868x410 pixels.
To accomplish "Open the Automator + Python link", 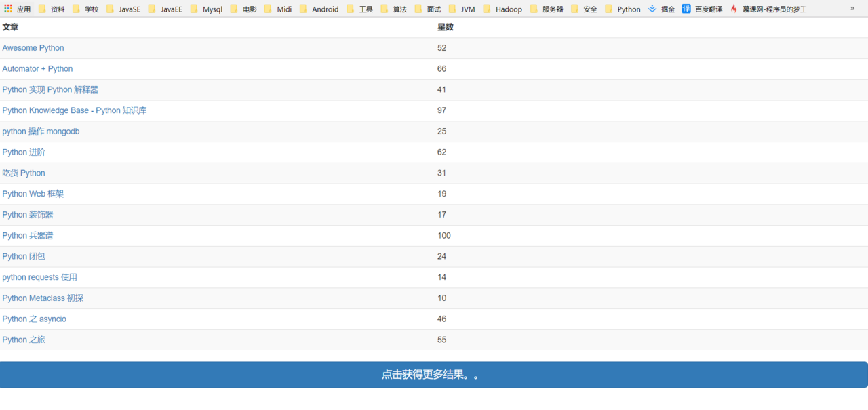I will coord(37,69).
